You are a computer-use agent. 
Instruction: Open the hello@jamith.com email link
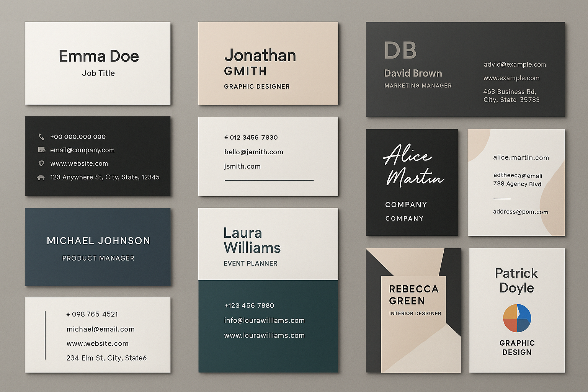(253, 152)
